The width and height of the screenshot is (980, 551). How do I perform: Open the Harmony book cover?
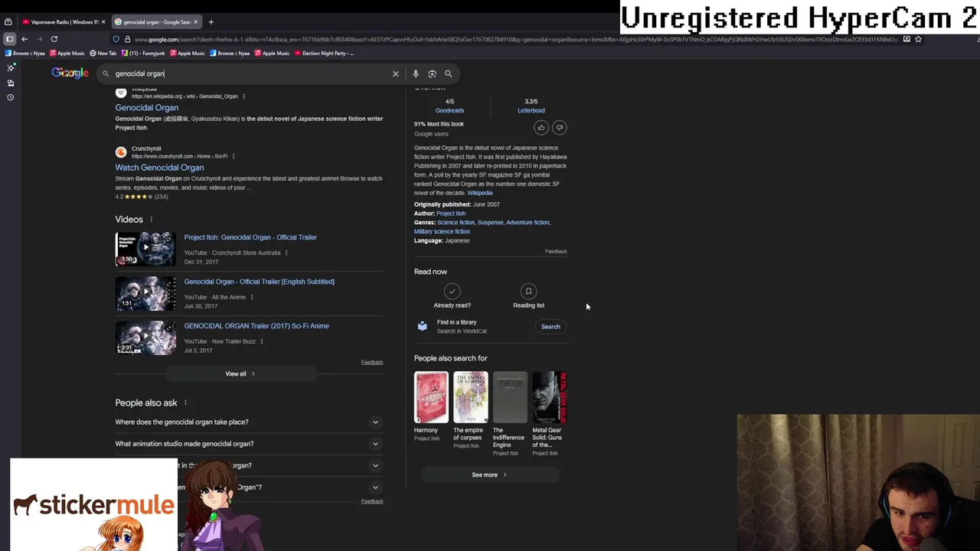[x=431, y=397]
